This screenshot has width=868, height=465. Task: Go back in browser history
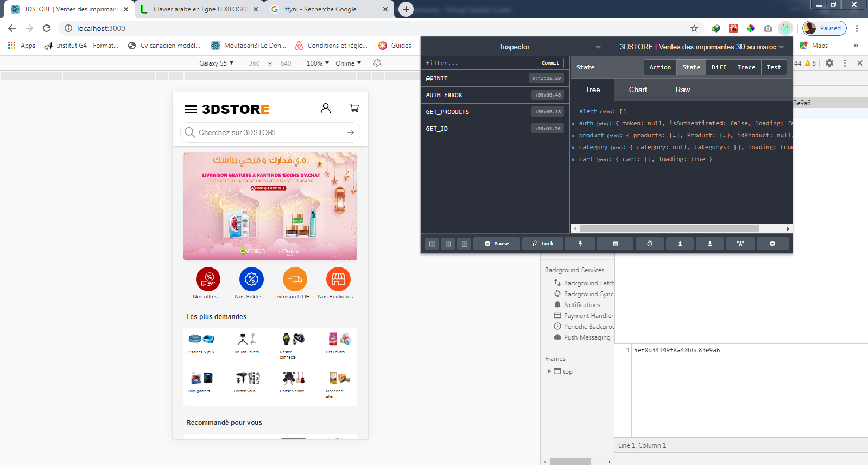[x=12, y=28]
